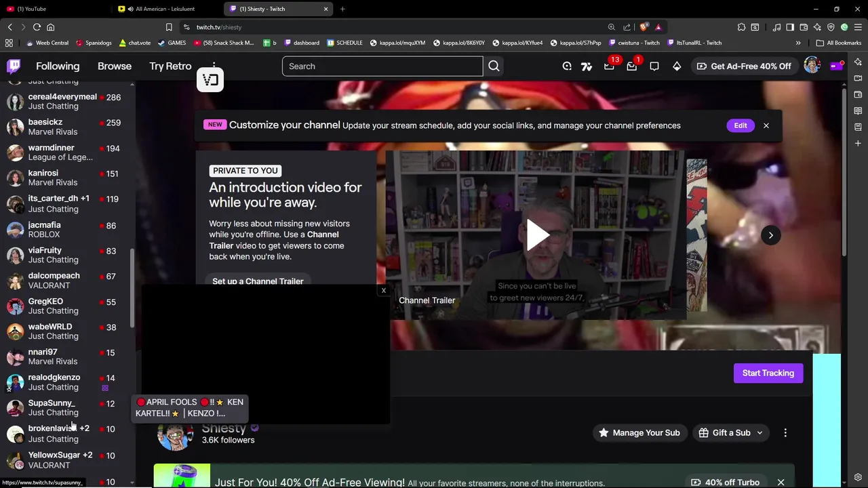Open a new browser tab

(x=342, y=9)
